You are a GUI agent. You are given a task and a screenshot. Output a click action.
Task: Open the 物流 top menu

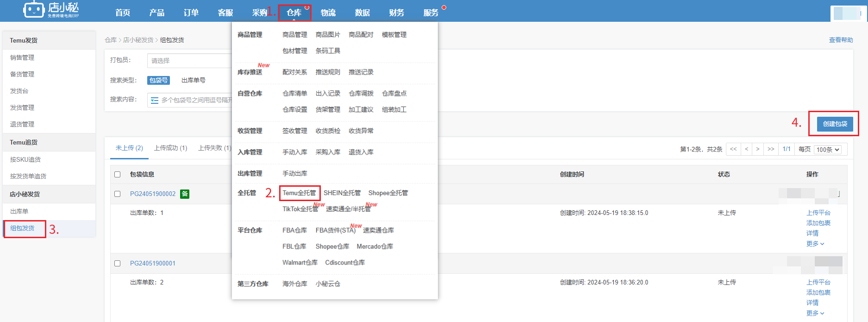pyautogui.click(x=328, y=13)
